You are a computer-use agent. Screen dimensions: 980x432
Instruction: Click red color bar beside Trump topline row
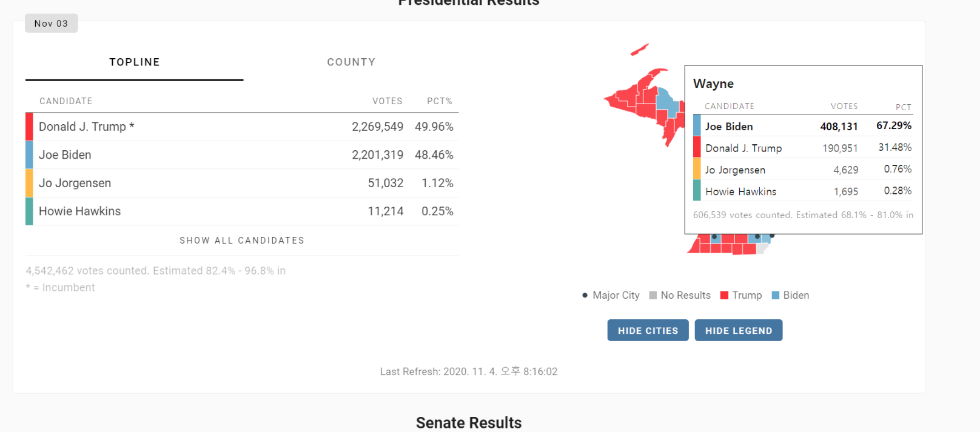coord(29,127)
